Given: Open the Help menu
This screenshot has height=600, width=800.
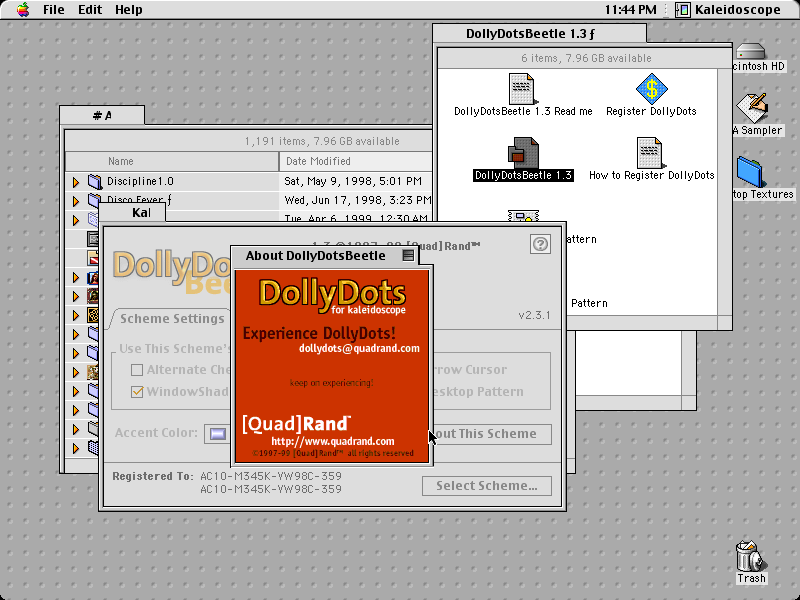Looking at the screenshot, I should (x=129, y=10).
